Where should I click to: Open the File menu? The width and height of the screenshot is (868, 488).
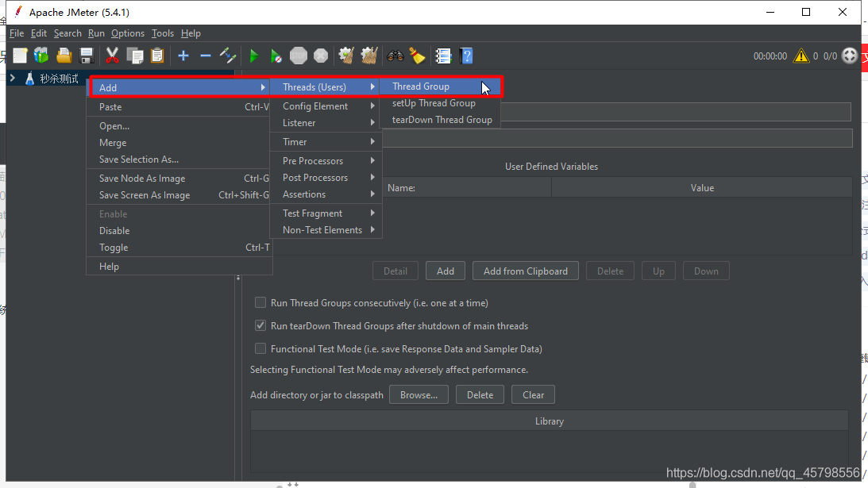coord(17,33)
